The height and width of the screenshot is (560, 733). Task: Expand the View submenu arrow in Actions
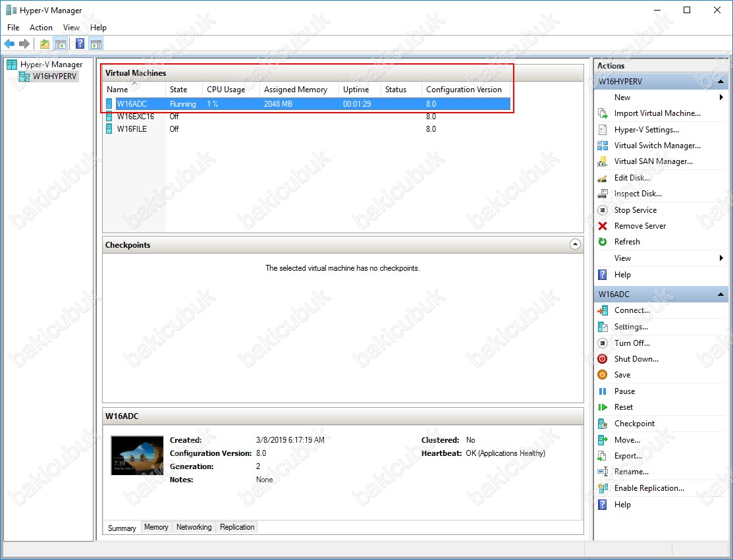[721, 258]
